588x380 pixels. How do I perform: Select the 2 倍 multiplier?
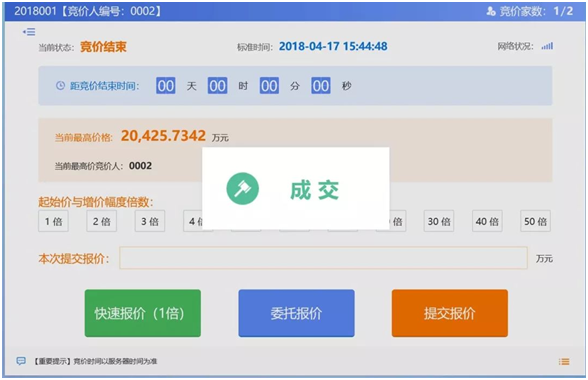pos(102,221)
